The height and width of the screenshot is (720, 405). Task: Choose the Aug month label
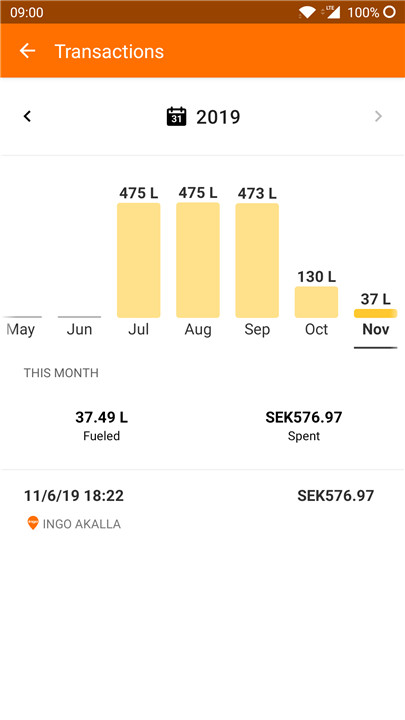(x=198, y=329)
